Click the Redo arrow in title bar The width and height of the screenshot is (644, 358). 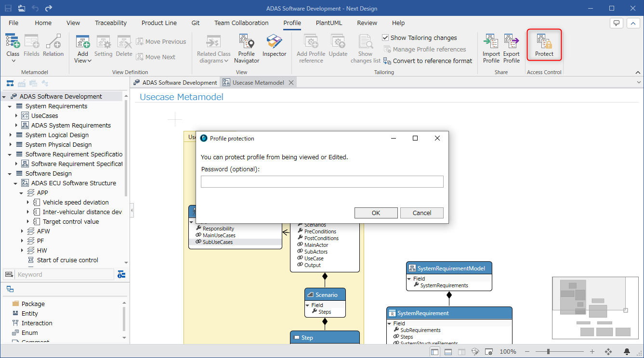(x=48, y=8)
